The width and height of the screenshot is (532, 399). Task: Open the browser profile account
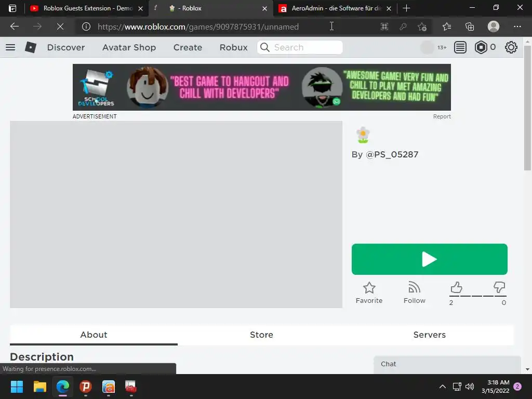(x=494, y=26)
